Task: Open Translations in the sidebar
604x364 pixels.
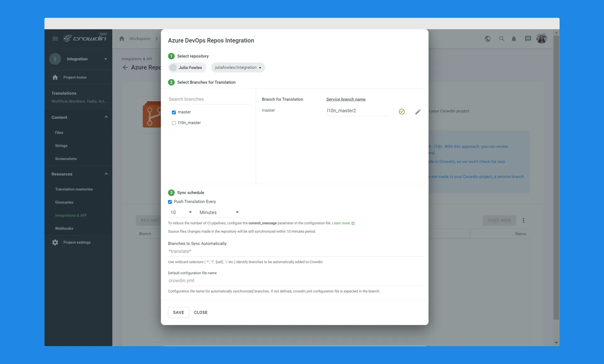Action: click(x=79, y=97)
